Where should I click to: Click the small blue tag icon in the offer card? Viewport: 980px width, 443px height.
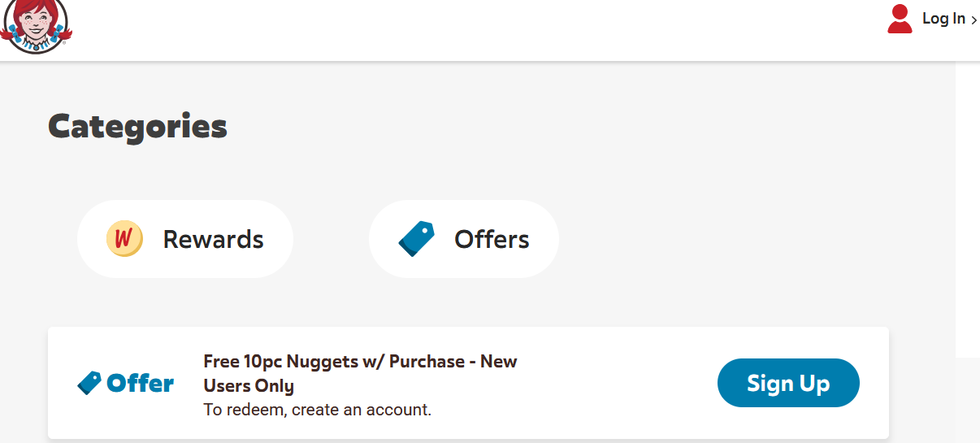(89, 383)
